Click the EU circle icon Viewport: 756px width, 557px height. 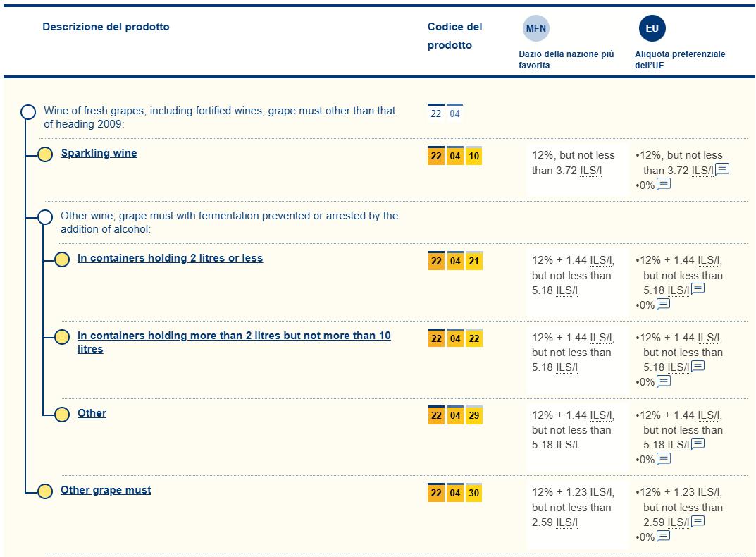point(652,29)
